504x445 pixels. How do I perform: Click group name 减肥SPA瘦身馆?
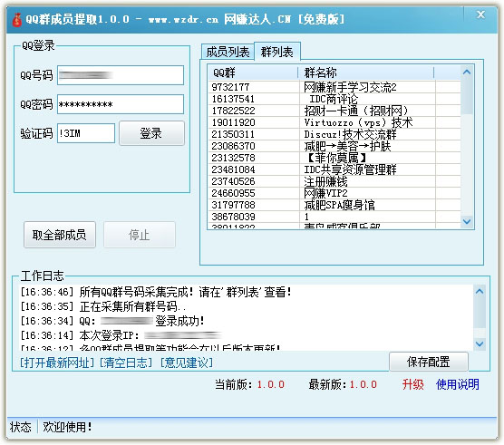339,205
